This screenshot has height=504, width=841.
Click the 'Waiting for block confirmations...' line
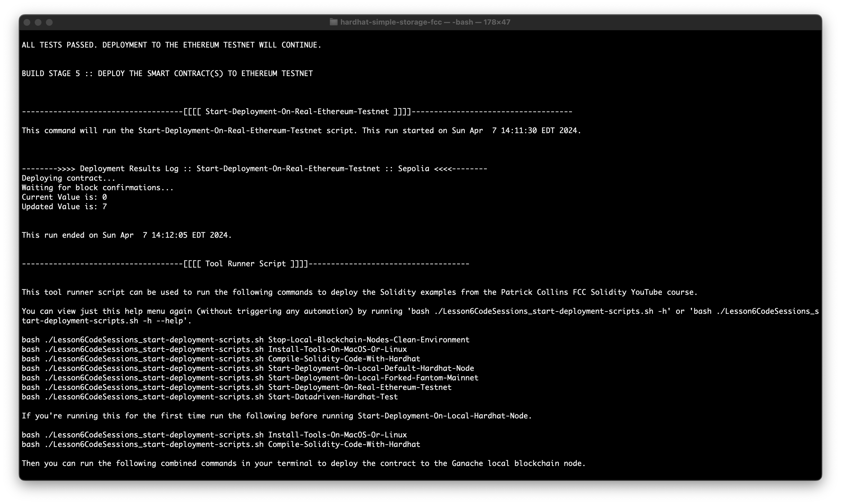click(x=97, y=188)
